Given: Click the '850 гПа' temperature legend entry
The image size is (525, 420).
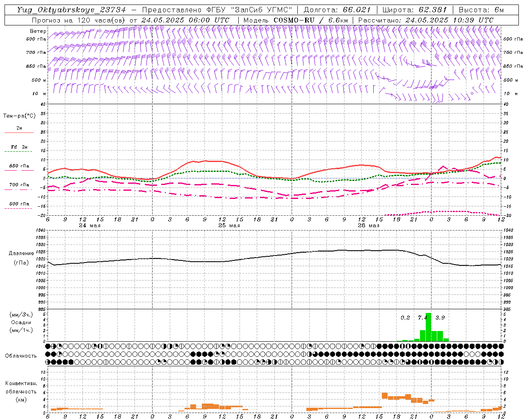Looking at the screenshot, I should click(x=19, y=167).
